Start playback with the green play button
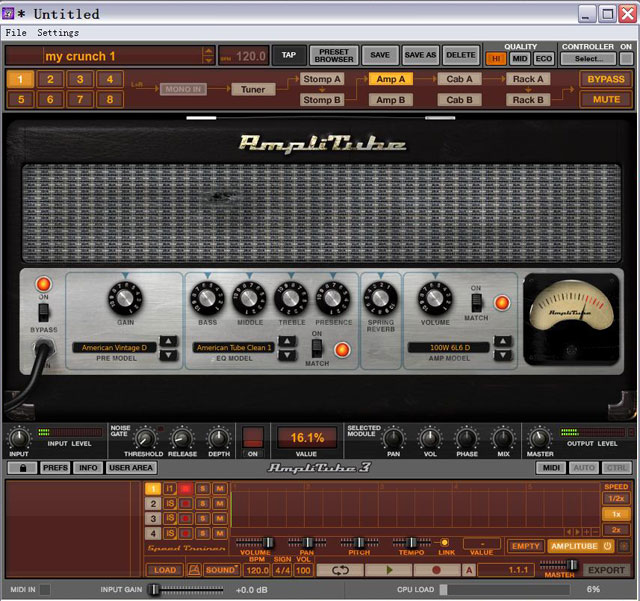The height and width of the screenshot is (601, 640). pyautogui.click(x=389, y=570)
